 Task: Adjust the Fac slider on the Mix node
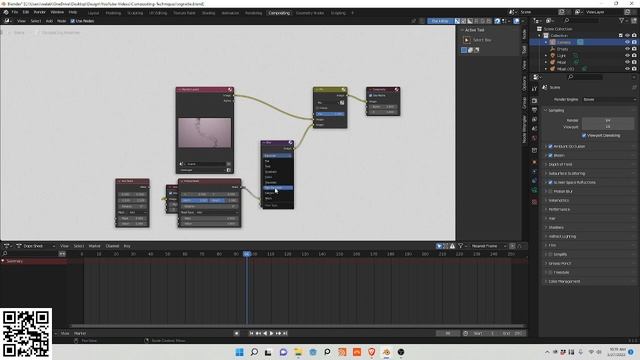(330, 114)
